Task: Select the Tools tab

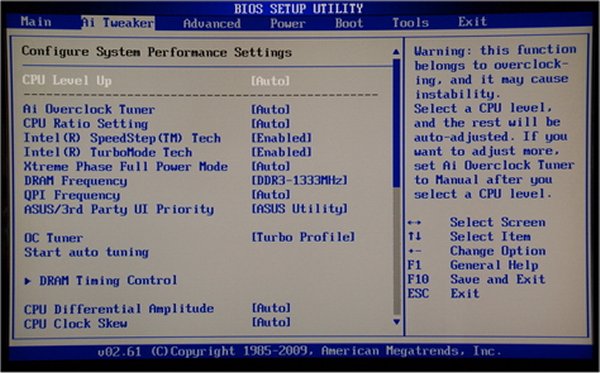Action: (410, 23)
